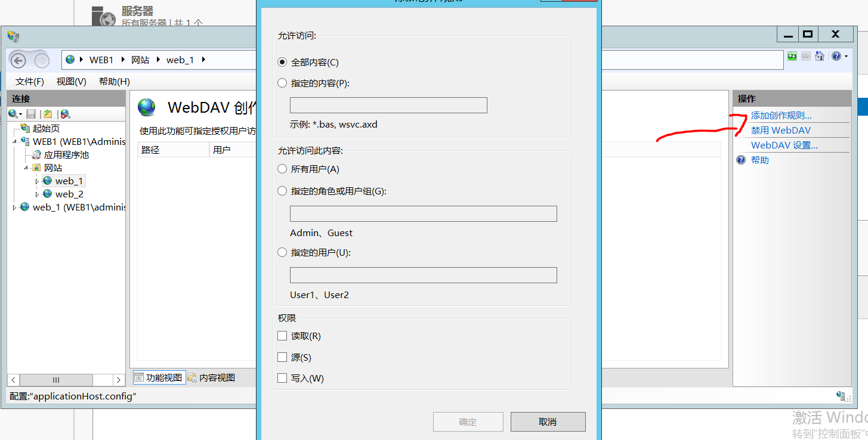Click the IIS Manager title bar app icon
The image size is (868, 440).
[x=13, y=36]
